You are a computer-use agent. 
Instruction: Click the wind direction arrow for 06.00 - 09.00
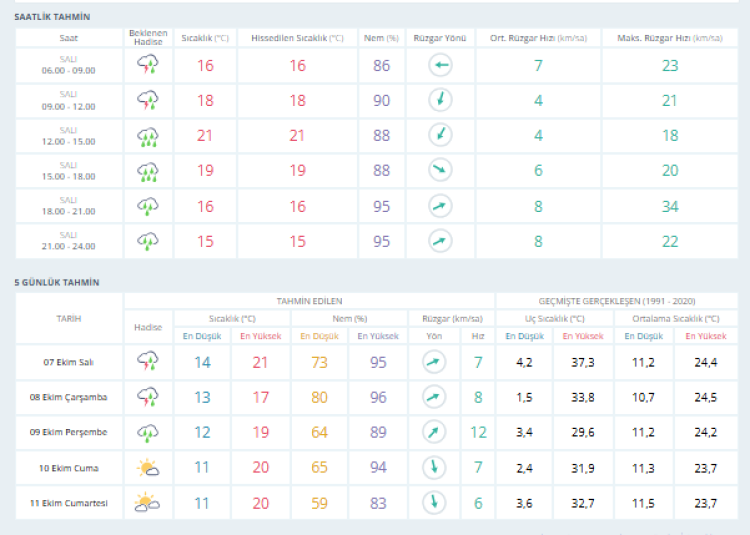(440, 66)
